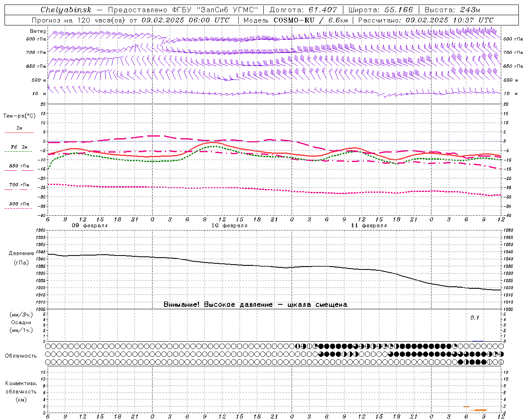Select the '500 гПа' temperature legend entry
Image resolution: width=525 pixels, height=420 pixels.
[19, 204]
